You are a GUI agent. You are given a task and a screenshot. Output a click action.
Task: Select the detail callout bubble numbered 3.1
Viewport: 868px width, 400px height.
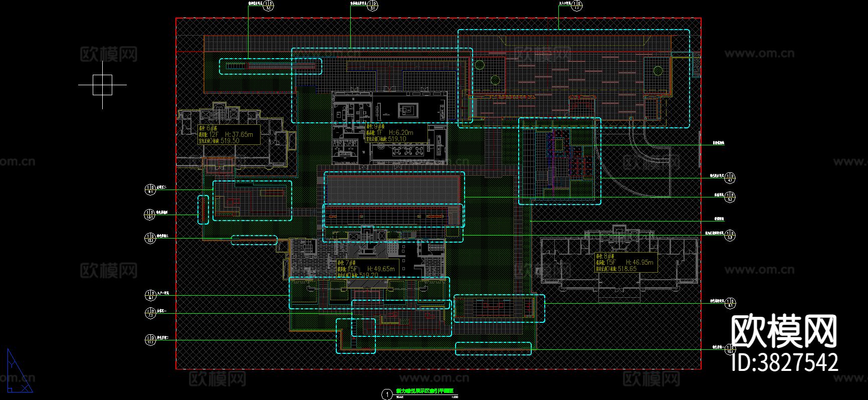pos(270,6)
